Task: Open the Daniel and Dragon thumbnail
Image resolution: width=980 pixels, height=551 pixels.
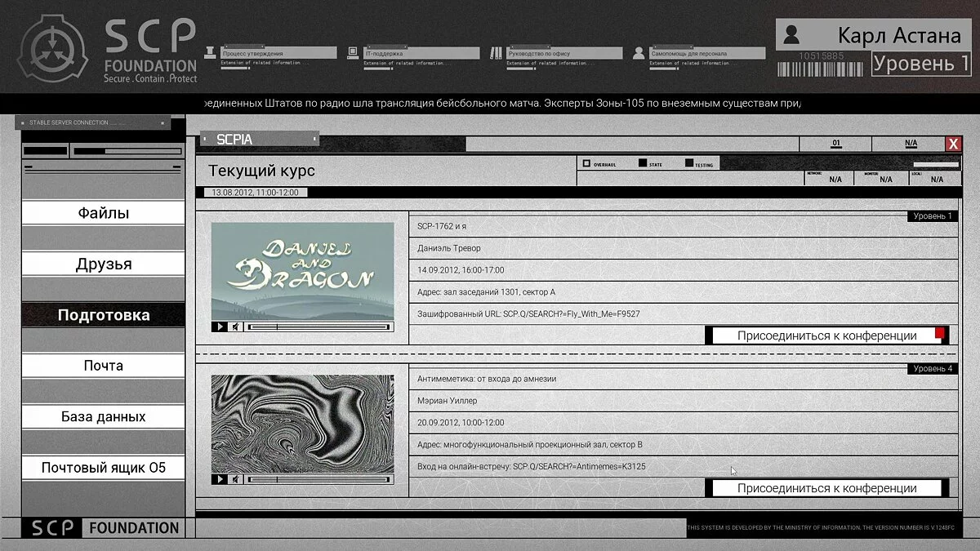Action: point(302,271)
